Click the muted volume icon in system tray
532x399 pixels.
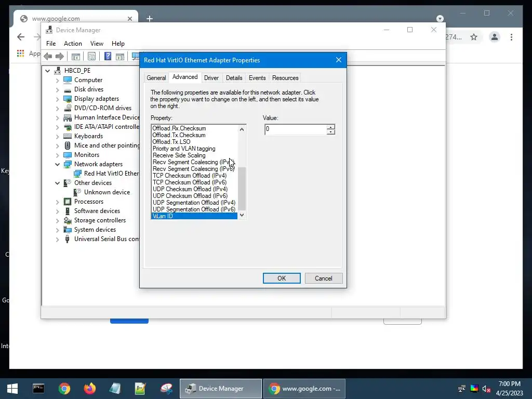tap(486, 389)
